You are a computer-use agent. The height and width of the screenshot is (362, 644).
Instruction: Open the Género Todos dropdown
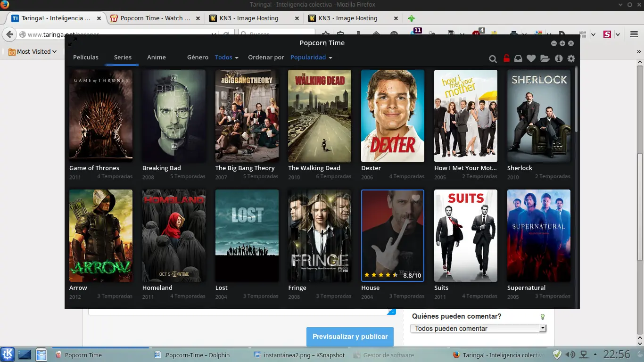tap(226, 58)
